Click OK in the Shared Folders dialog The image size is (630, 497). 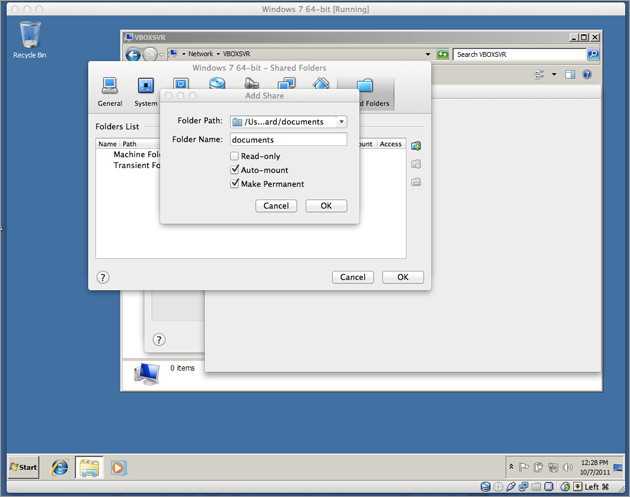coord(403,277)
